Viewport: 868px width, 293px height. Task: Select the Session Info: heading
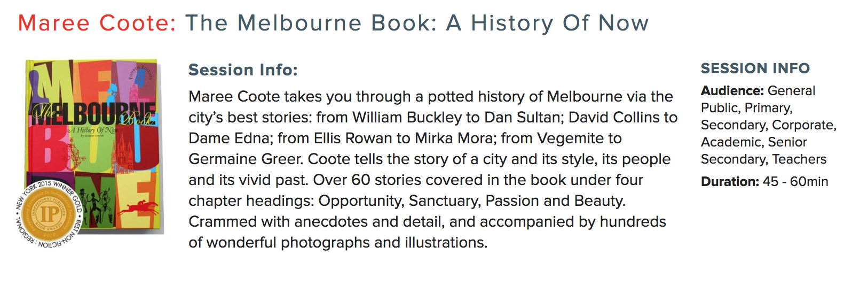[243, 70]
